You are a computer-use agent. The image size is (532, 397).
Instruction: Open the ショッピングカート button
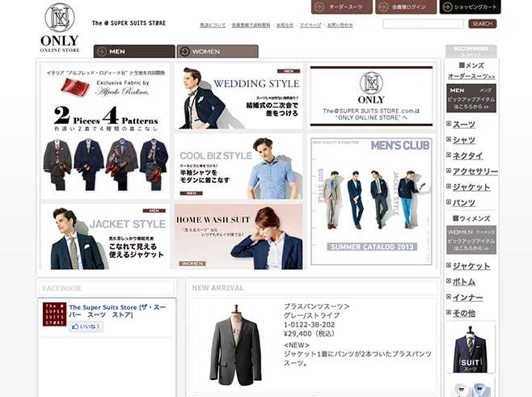tap(470, 6)
